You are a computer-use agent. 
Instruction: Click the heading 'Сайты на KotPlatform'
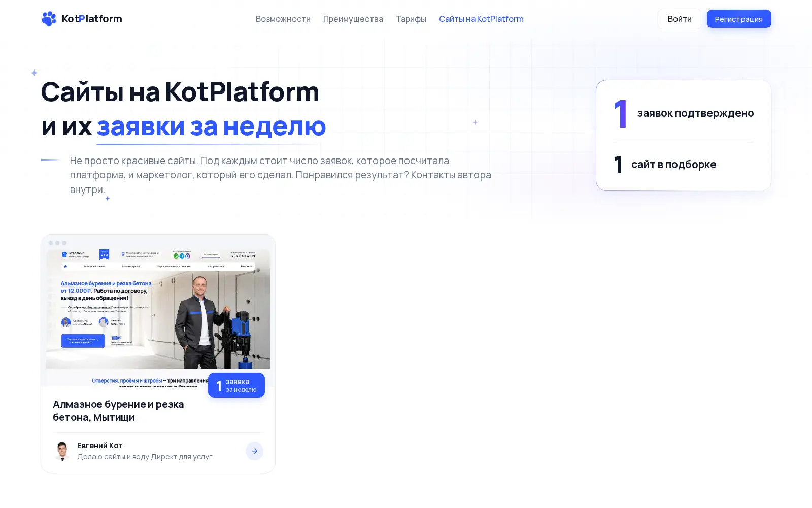[180, 92]
